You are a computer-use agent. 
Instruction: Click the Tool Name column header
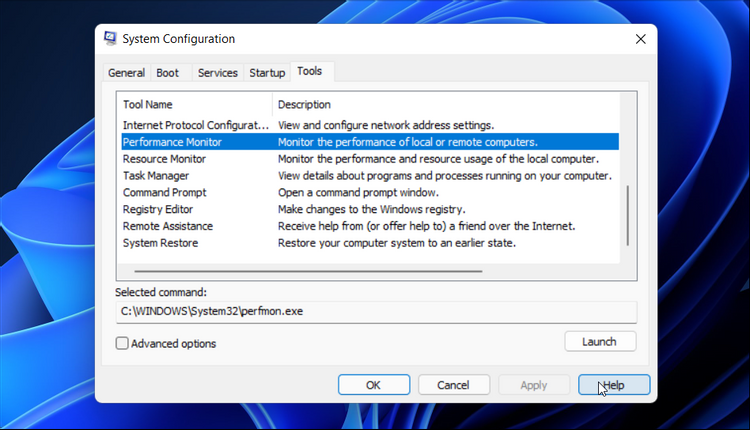(148, 104)
